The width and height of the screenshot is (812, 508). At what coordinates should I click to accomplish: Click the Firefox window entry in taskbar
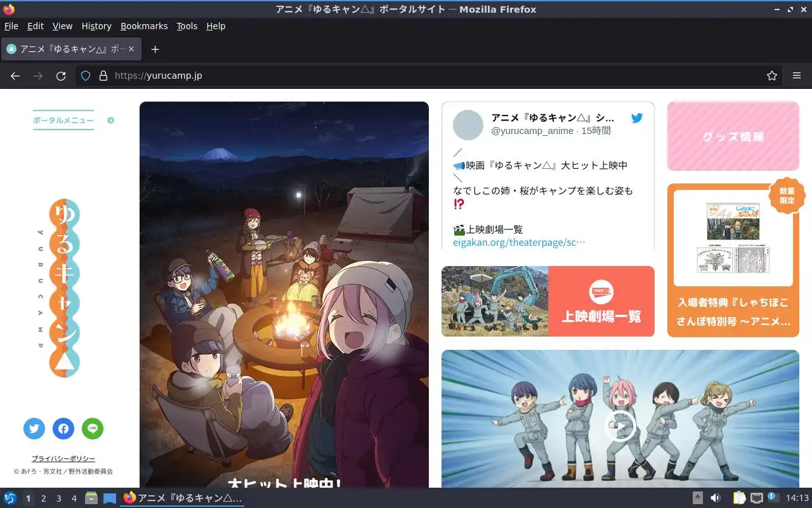pos(183,498)
